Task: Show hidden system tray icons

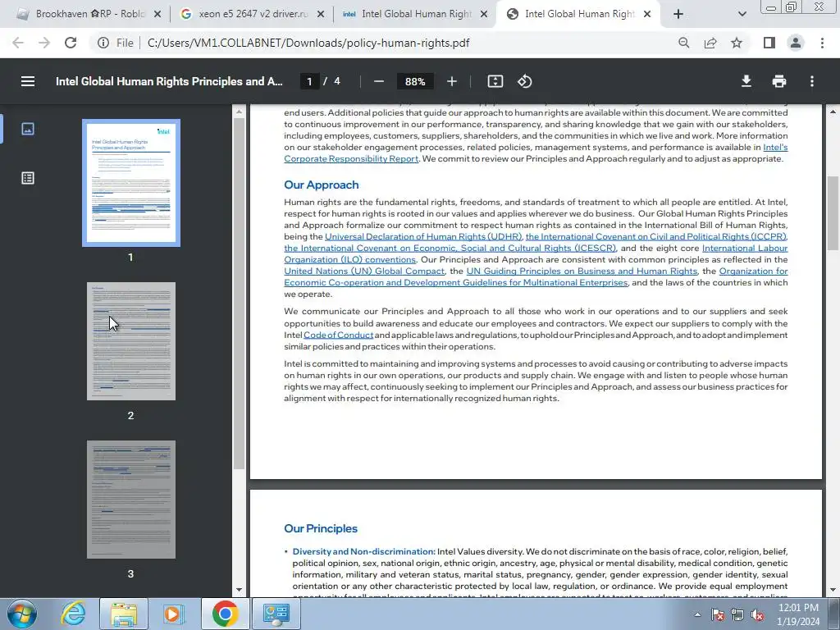Action: tap(697, 614)
